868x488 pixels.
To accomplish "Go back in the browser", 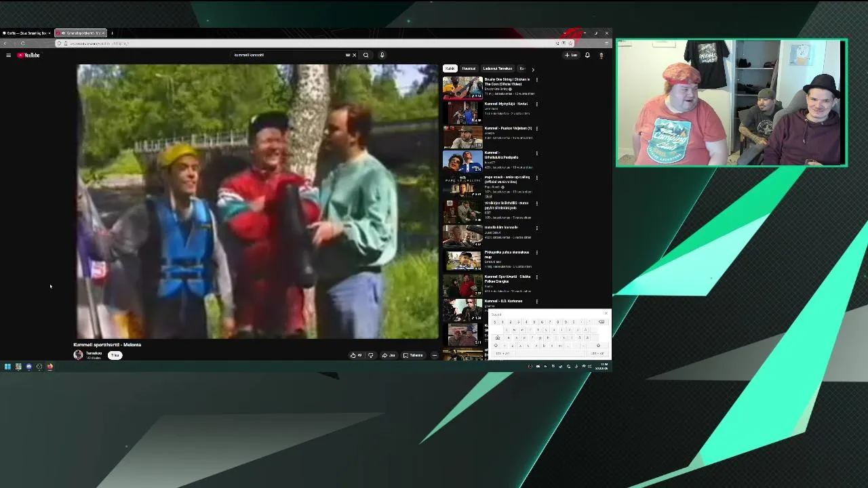I will click(x=5, y=43).
